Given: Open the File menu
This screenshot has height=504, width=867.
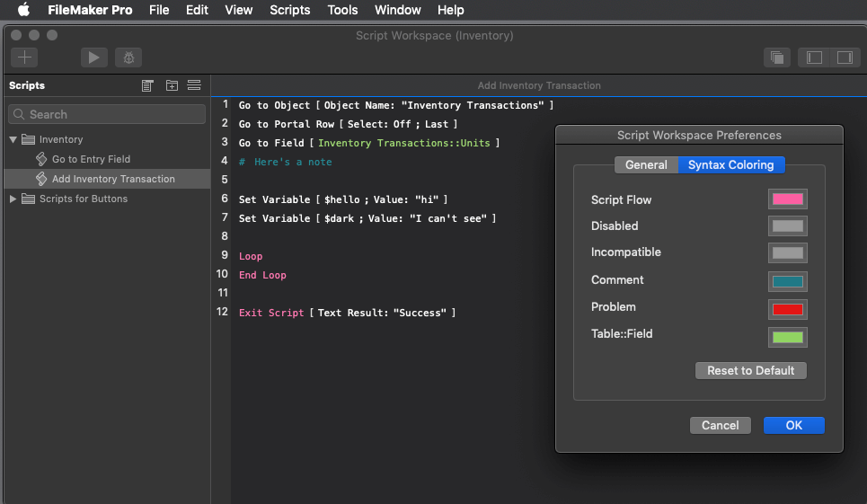Looking at the screenshot, I should [x=159, y=10].
